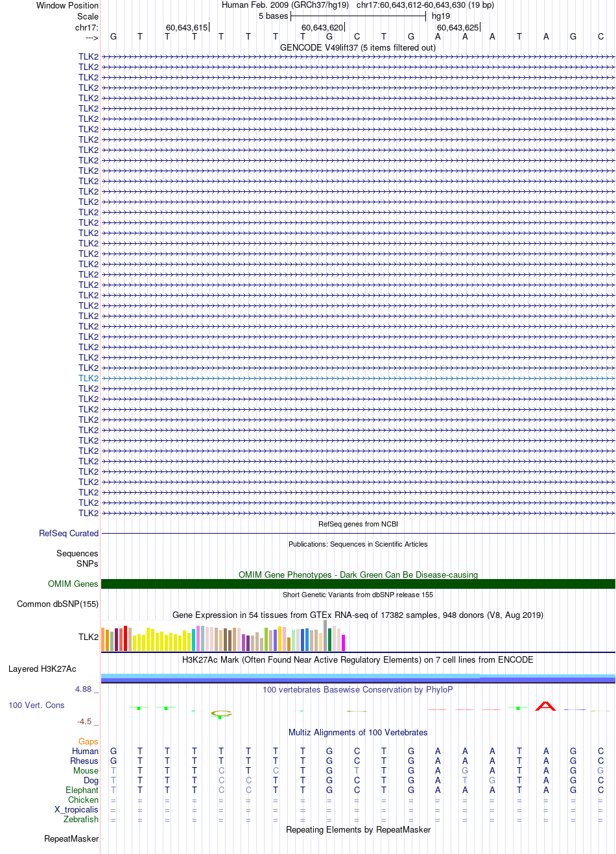Open the GENCODE V49lift37 track title

click(358, 47)
